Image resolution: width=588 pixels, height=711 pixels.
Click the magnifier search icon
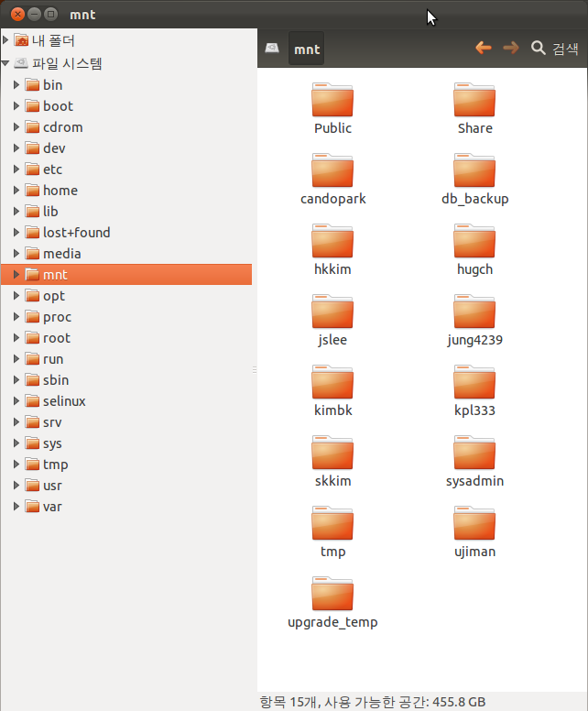click(539, 48)
